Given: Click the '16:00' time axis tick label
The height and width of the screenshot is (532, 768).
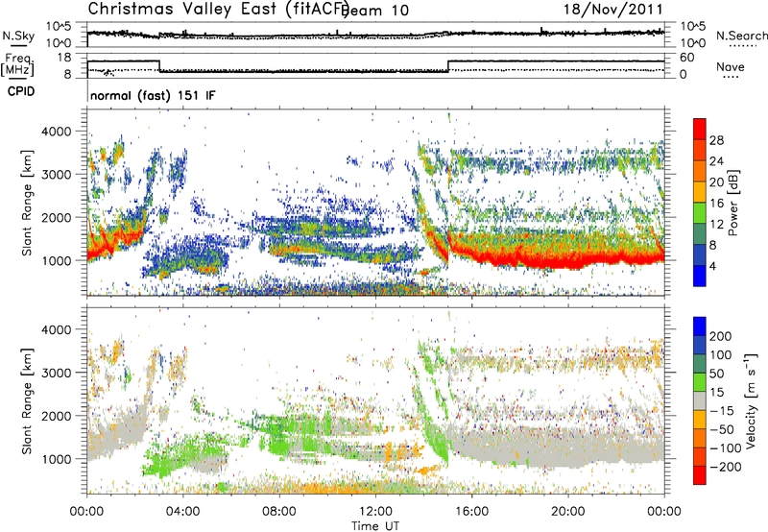Looking at the screenshot, I should 471,512.
